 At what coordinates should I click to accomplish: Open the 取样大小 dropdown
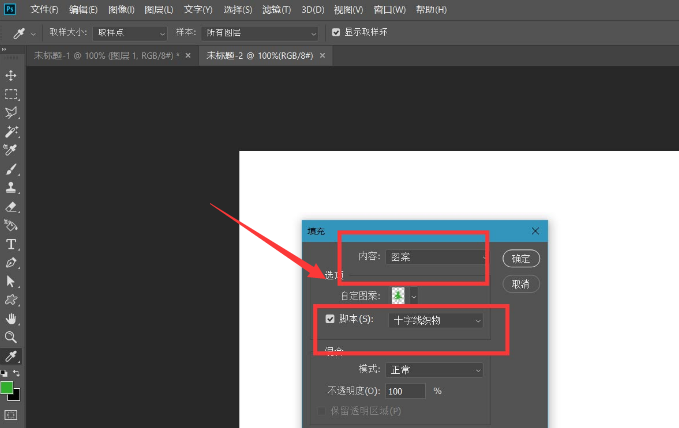(x=130, y=33)
